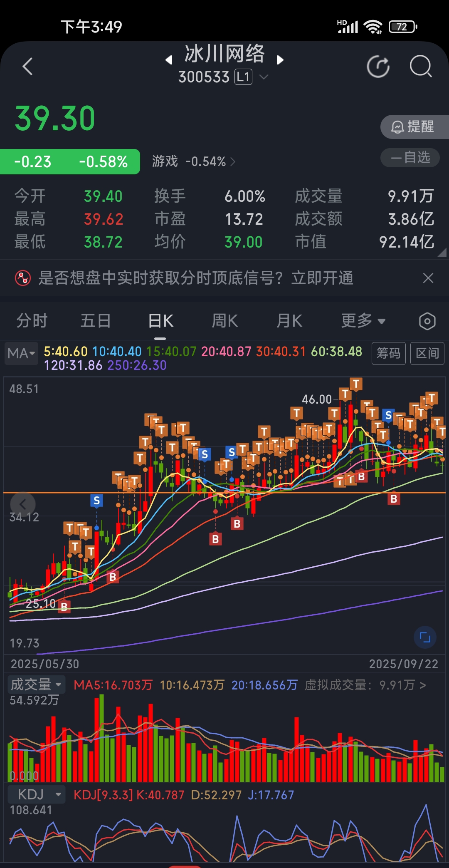Viewport: 449px width, 868px height.
Task: Switch to 五日 tab
Action: (x=96, y=321)
